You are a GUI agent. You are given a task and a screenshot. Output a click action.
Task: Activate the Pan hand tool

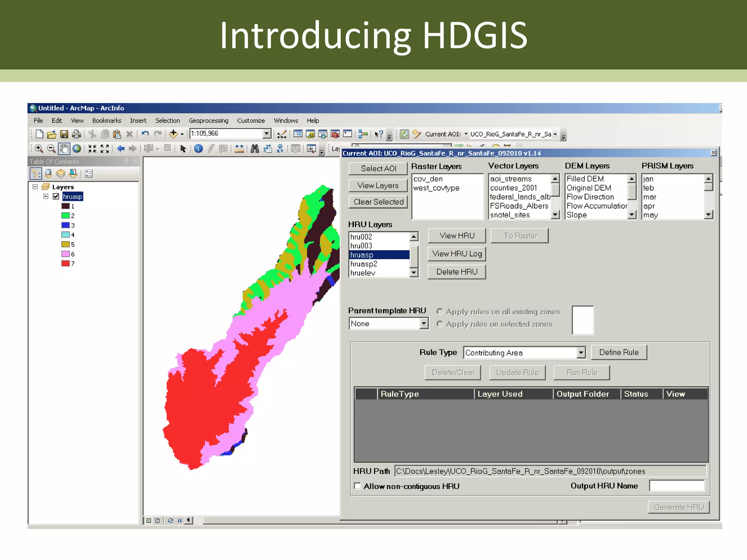tap(64, 149)
